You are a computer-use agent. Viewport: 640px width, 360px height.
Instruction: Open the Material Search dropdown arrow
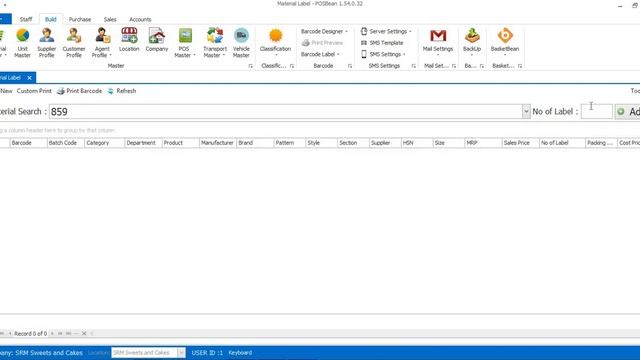(526, 111)
